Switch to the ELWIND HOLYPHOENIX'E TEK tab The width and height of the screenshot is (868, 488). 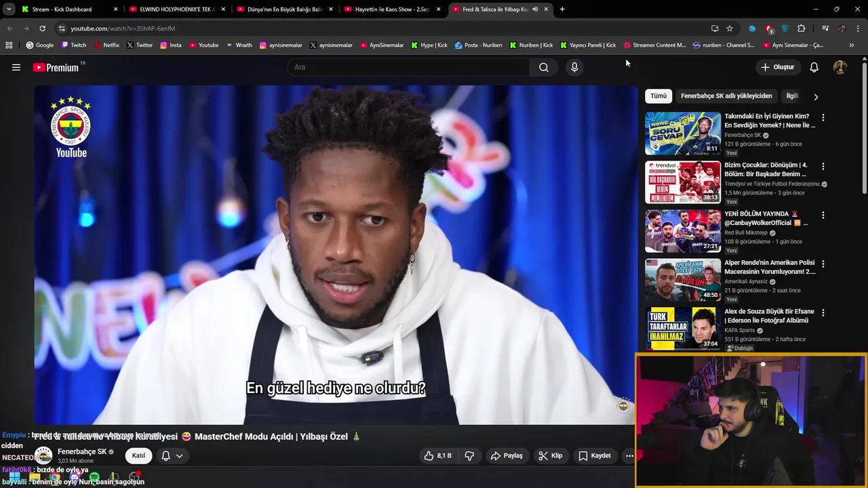[x=177, y=9]
